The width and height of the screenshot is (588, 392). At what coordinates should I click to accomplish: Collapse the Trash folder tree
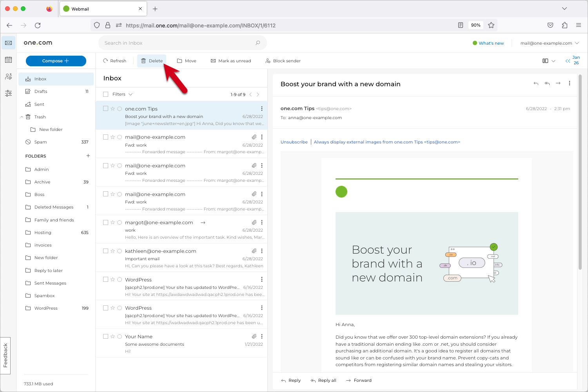22,117
